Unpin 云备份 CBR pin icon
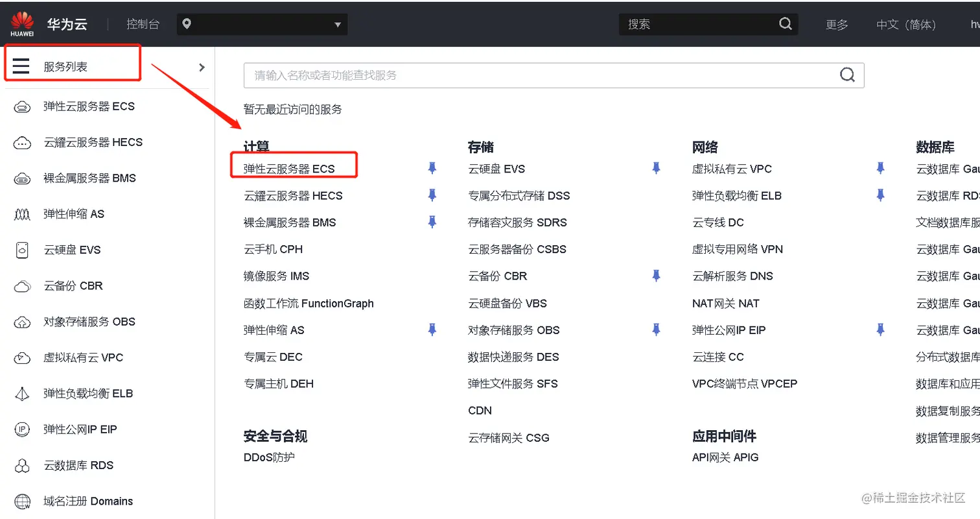Image resolution: width=980 pixels, height=519 pixels. [x=656, y=276]
